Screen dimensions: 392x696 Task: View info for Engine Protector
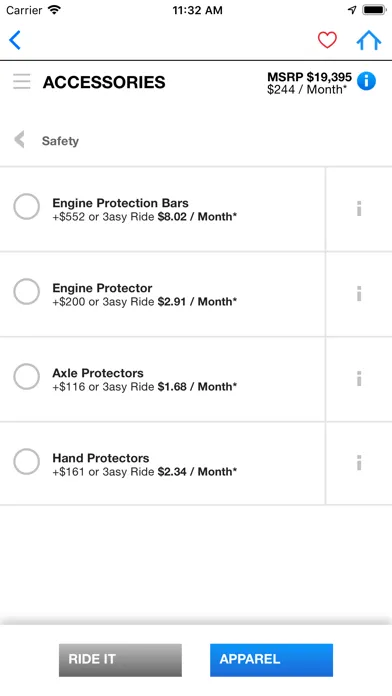pos(359,293)
